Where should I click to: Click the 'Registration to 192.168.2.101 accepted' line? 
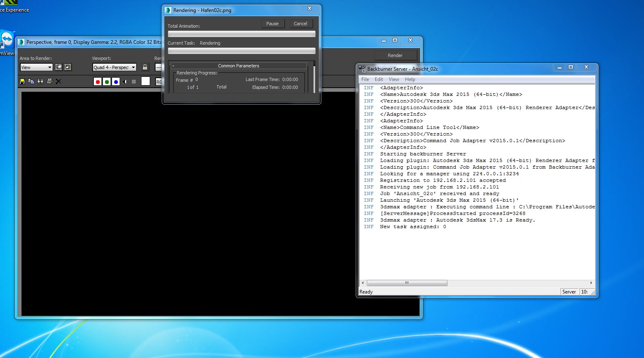click(x=443, y=180)
